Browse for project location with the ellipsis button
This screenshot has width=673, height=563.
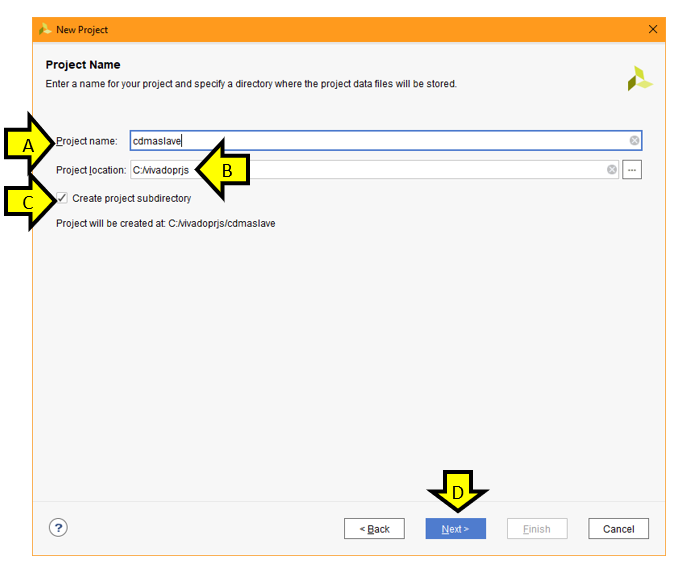point(632,170)
